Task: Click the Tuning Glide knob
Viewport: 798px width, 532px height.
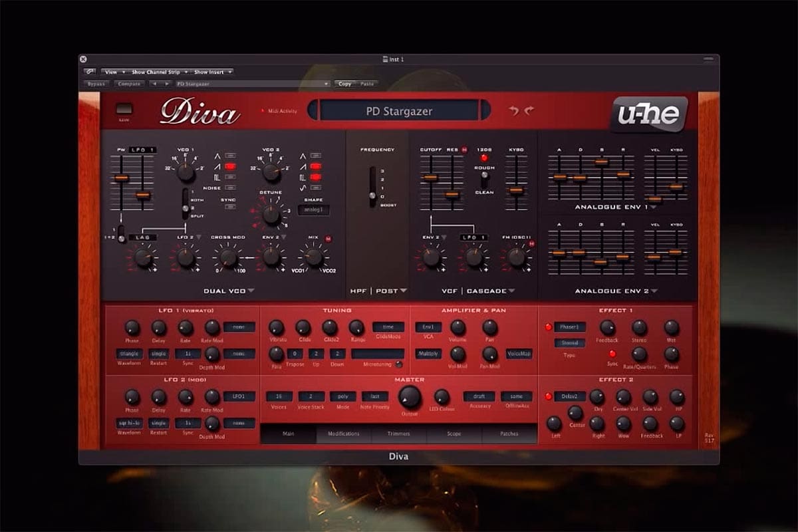Action: pyautogui.click(x=303, y=327)
